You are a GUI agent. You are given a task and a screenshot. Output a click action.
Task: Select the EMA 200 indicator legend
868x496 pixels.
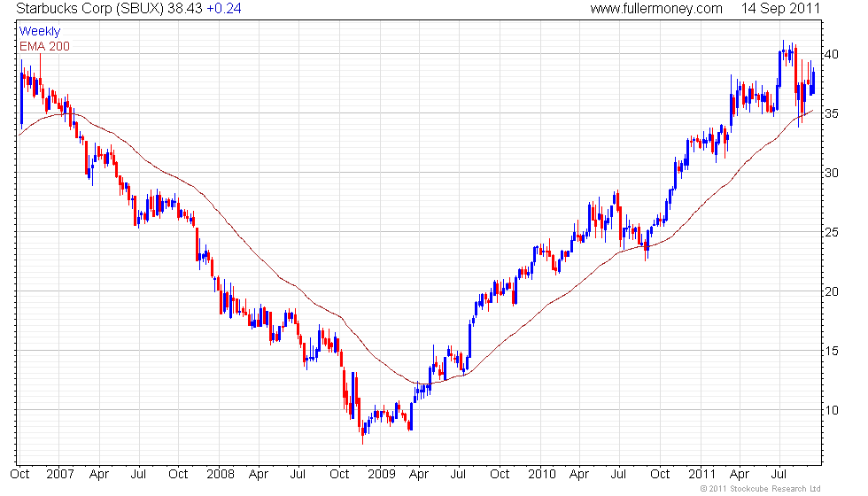(x=44, y=46)
